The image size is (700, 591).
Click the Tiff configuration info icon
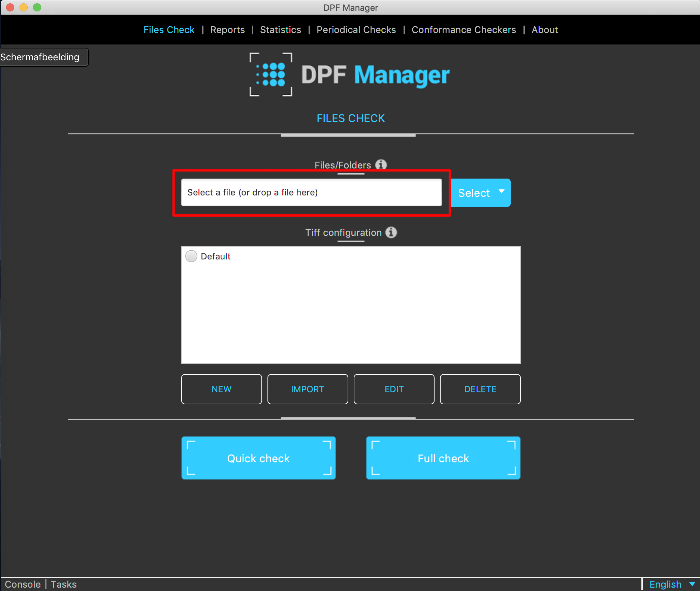391,232
